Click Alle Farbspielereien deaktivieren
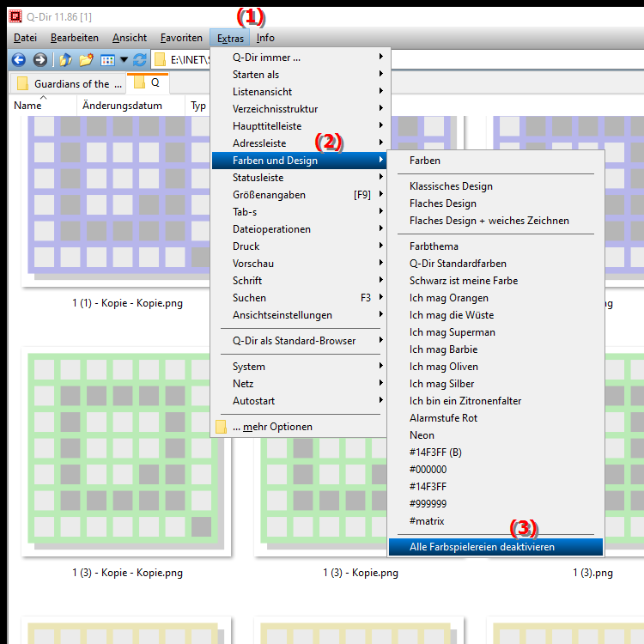 pos(495,547)
